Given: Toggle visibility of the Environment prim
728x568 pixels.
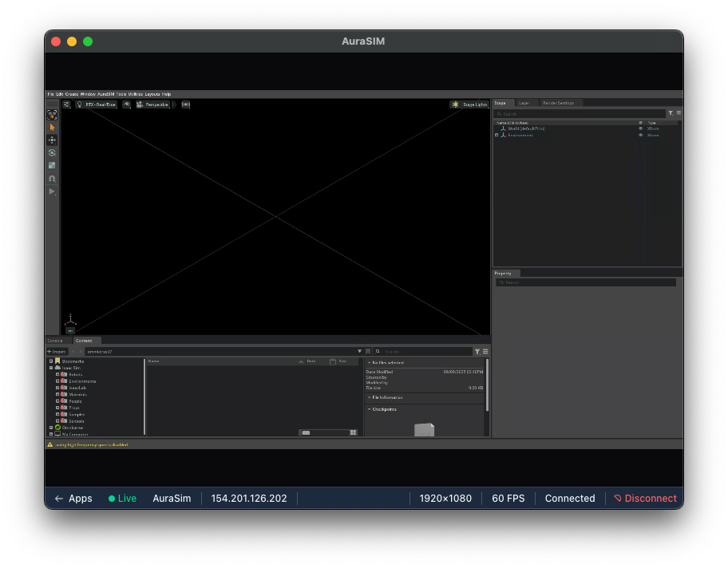Looking at the screenshot, I should tap(641, 135).
